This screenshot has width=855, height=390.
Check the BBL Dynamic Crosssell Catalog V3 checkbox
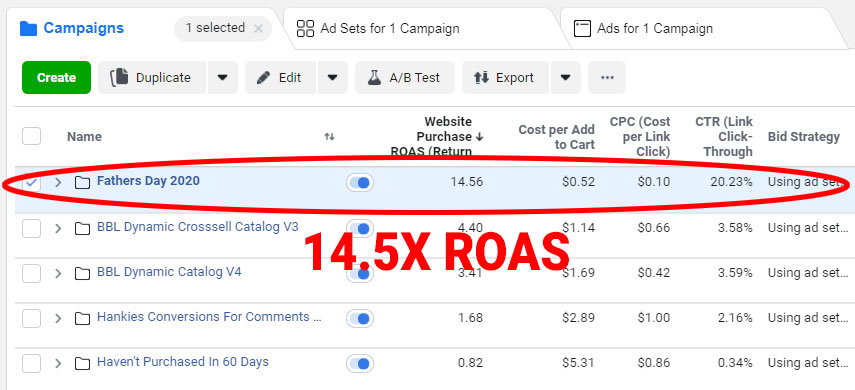tap(32, 228)
